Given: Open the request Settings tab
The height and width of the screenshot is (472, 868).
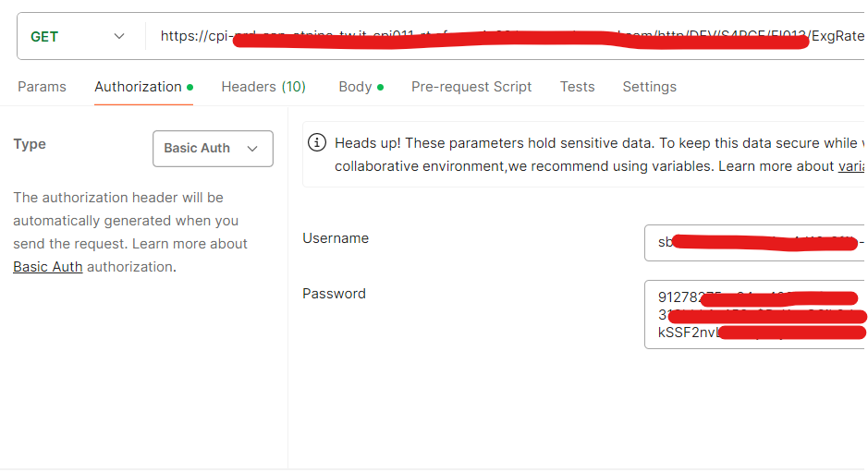Looking at the screenshot, I should tap(649, 87).
